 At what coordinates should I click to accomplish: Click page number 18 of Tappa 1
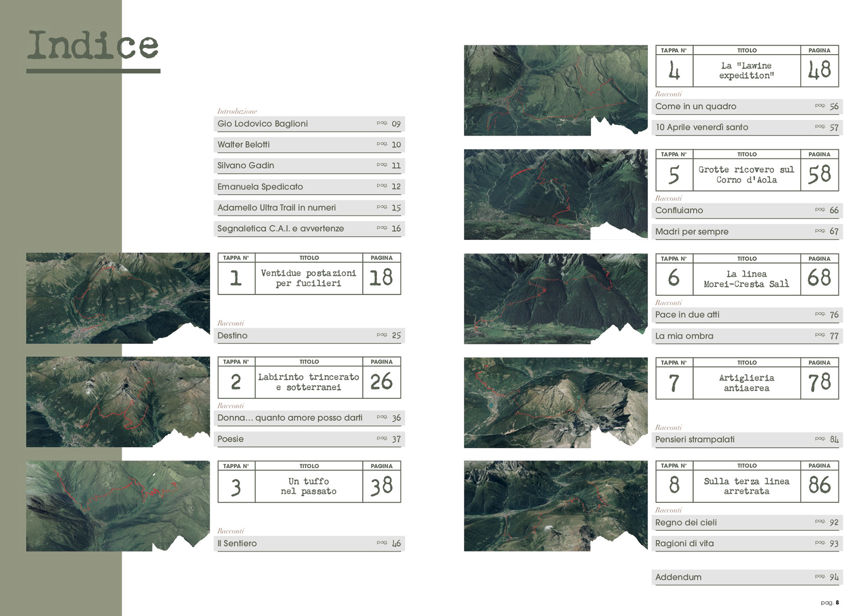(382, 278)
